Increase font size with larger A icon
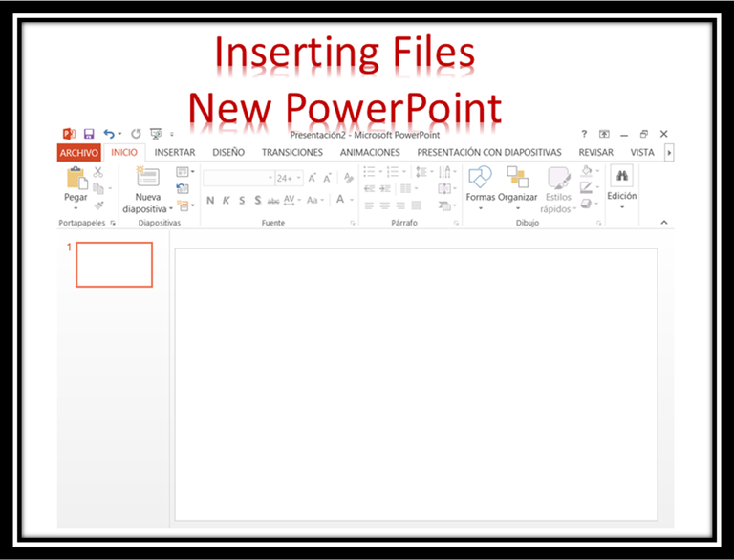Screen dimensions: 734x560 [313, 178]
